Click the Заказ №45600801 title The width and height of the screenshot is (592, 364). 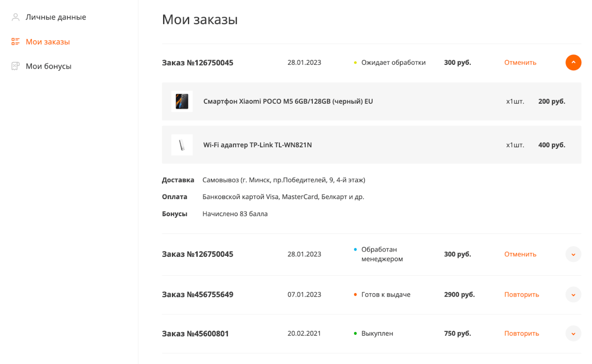click(x=195, y=334)
